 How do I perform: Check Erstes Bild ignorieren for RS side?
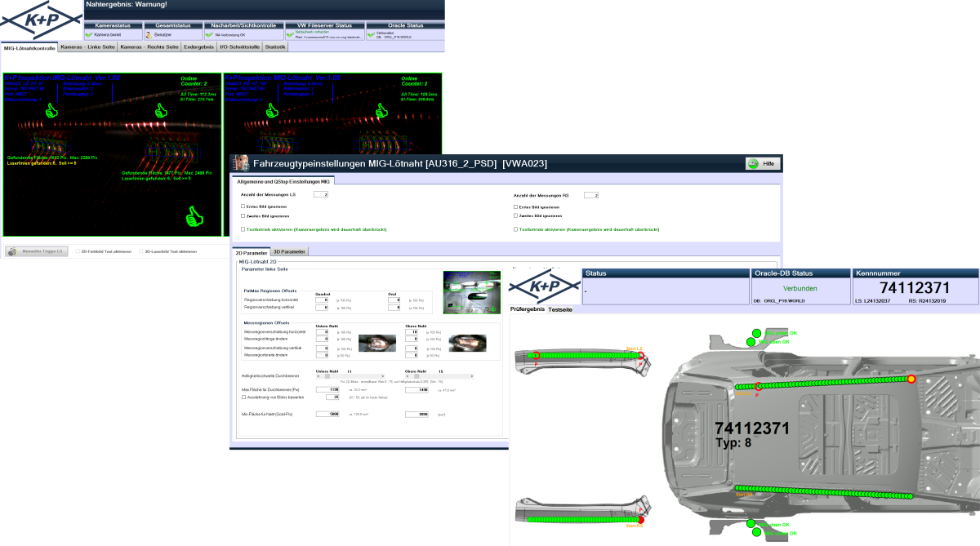(515, 206)
